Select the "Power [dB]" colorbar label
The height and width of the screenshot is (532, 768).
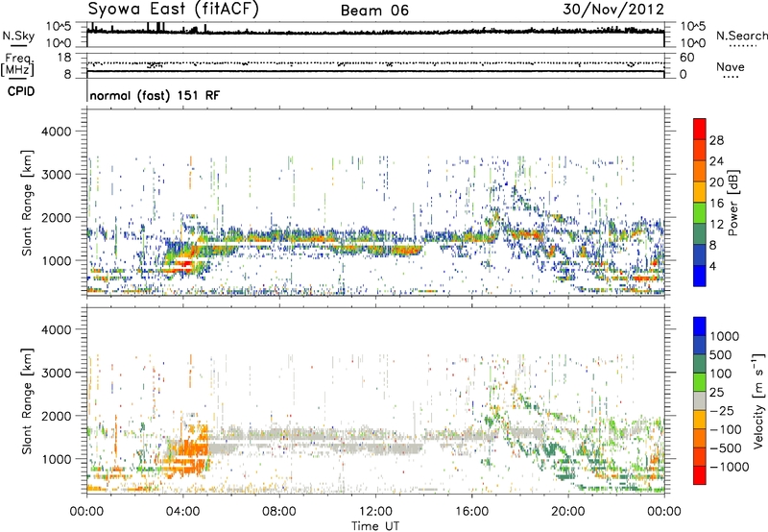(733, 203)
